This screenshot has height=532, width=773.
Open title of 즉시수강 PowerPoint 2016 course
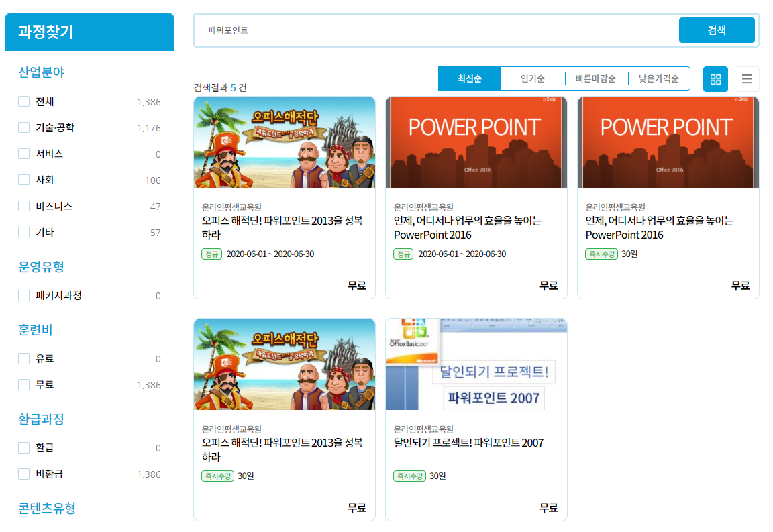(659, 228)
